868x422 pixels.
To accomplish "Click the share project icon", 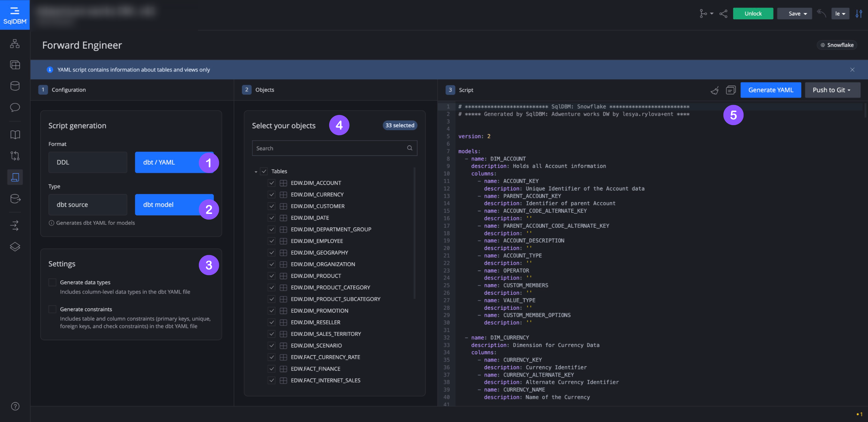I will tap(723, 14).
